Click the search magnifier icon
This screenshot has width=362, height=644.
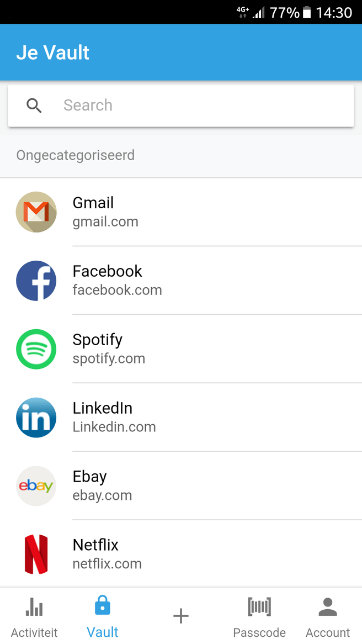point(34,105)
